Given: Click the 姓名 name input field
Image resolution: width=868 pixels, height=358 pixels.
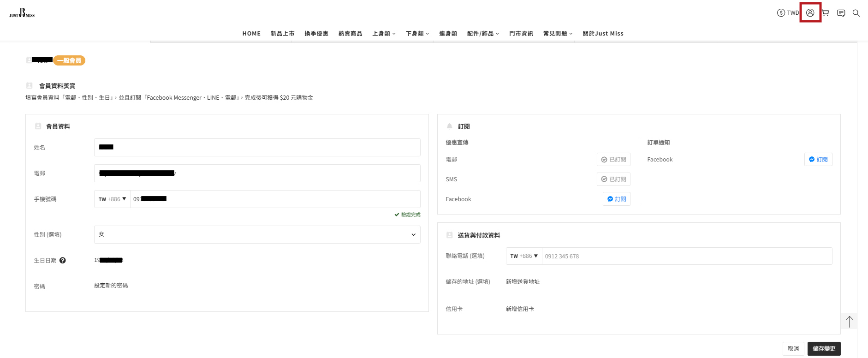Looking at the screenshot, I should pos(257,148).
